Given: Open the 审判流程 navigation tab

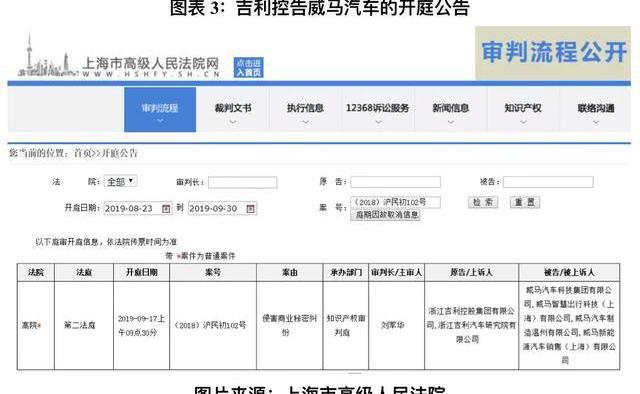Looking at the screenshot, I should click(x=160, y=109).
